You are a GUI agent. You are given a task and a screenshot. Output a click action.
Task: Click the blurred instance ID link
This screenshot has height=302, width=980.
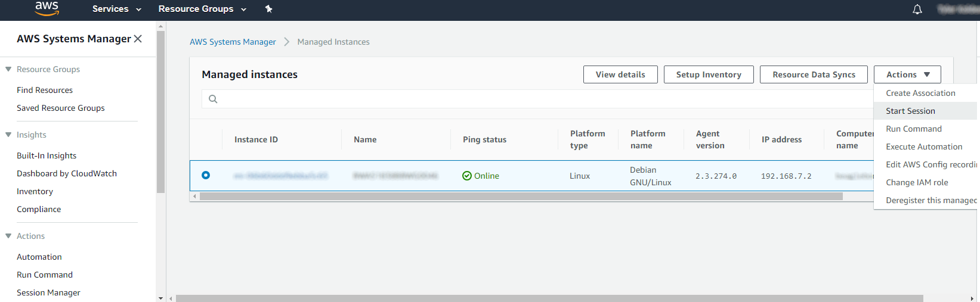[x=281, y=176]
